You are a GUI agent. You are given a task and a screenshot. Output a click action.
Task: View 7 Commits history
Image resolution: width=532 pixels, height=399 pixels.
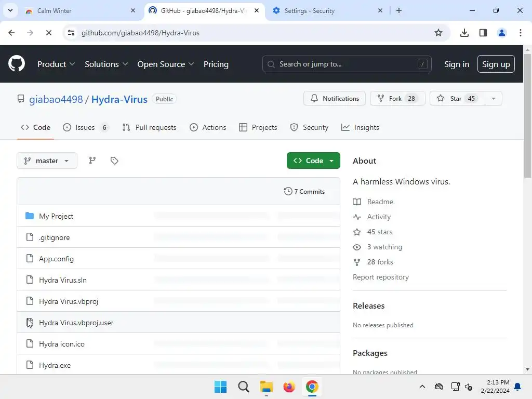tap(304, 191)
